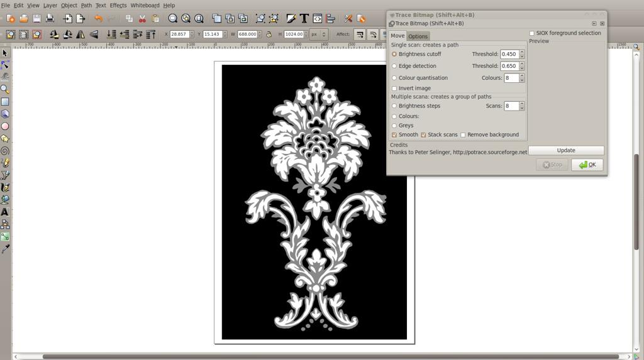Check the Remove background option
644x360 pixels.
click(x=463, y=135)
